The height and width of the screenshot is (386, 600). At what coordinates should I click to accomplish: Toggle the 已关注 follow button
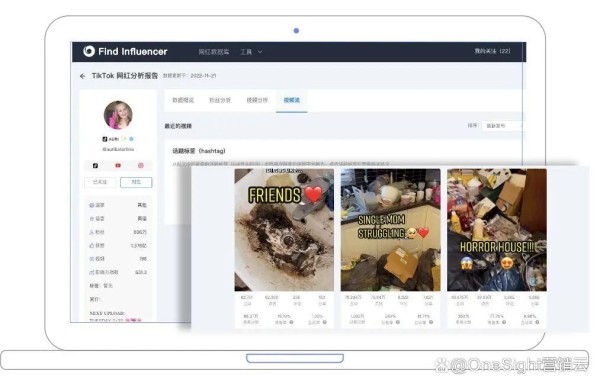(100, 182)
